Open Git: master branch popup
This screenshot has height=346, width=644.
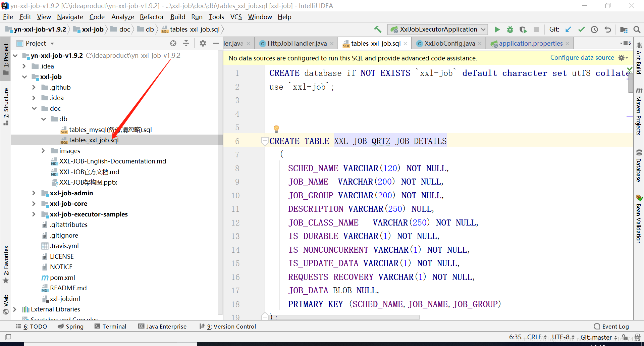coord(599,337)
